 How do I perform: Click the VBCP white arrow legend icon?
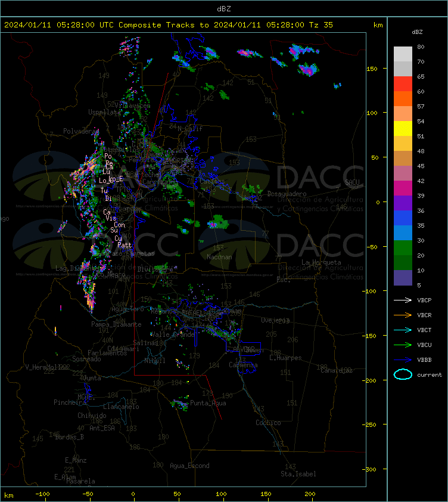403,300
